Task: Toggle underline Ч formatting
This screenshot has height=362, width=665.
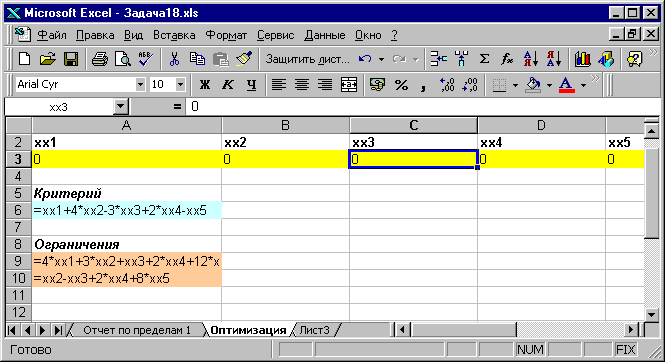Action: [x=251, y=85]
